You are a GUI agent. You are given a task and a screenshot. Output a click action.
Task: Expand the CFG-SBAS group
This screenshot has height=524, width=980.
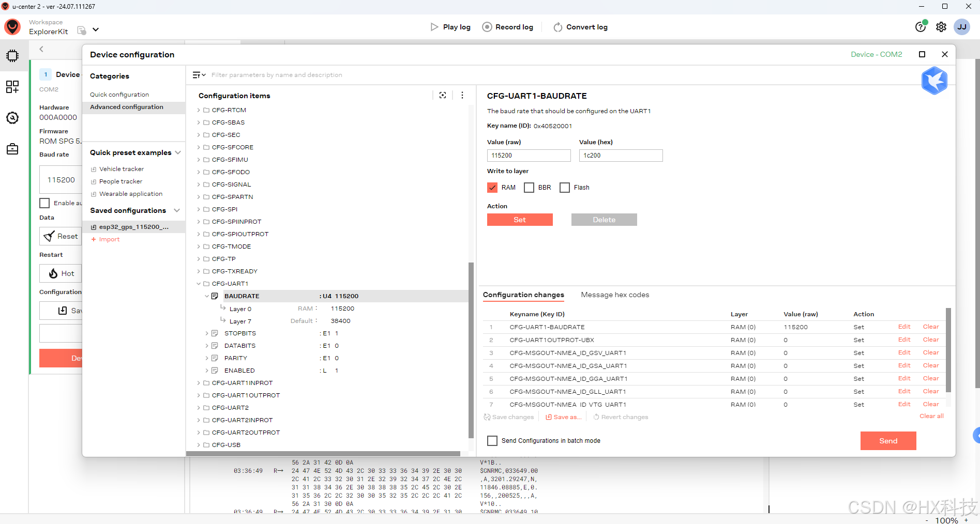point(199,122)
